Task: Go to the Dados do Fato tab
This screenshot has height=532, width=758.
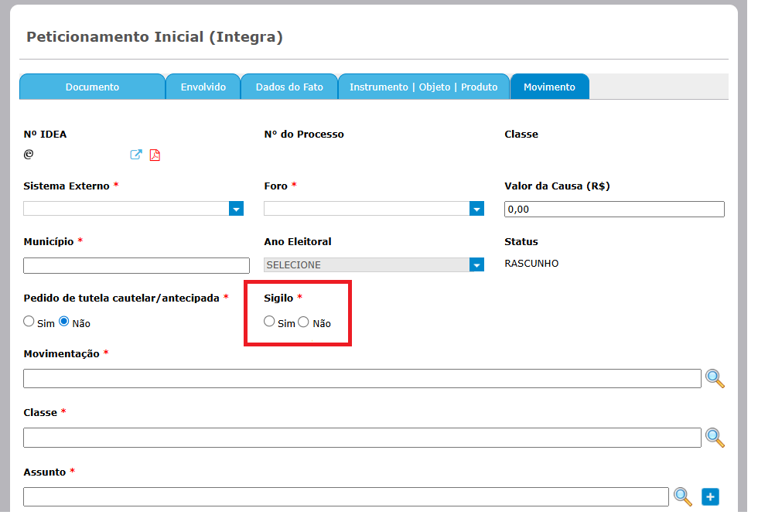Action: 289,87
